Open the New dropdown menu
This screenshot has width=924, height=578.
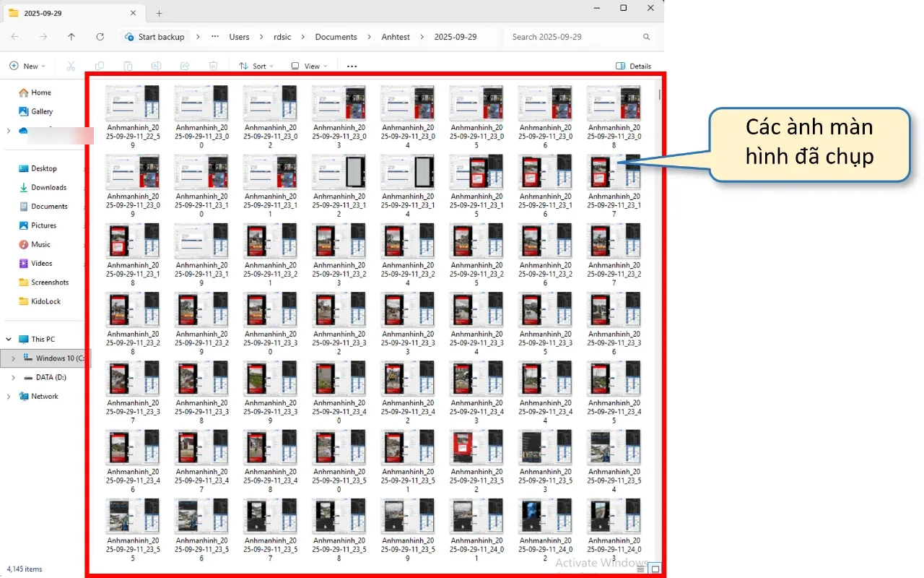27,66
